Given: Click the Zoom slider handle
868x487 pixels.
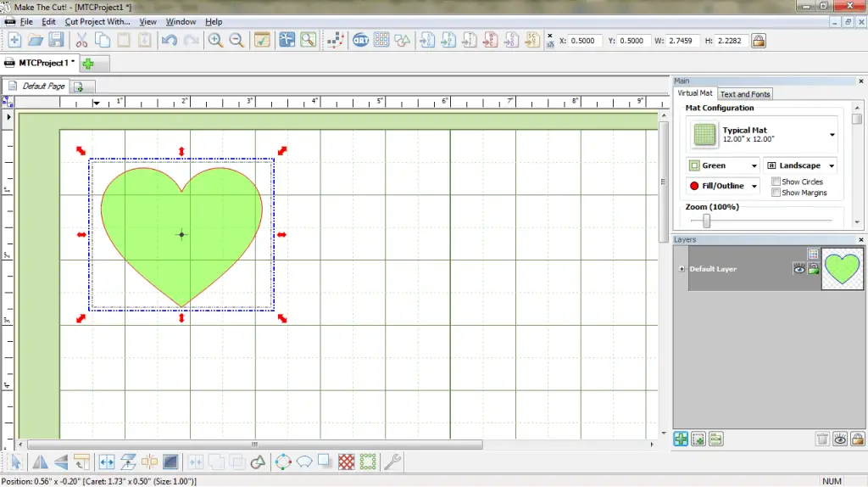Looking at the screenshot, I should [706, 221].
